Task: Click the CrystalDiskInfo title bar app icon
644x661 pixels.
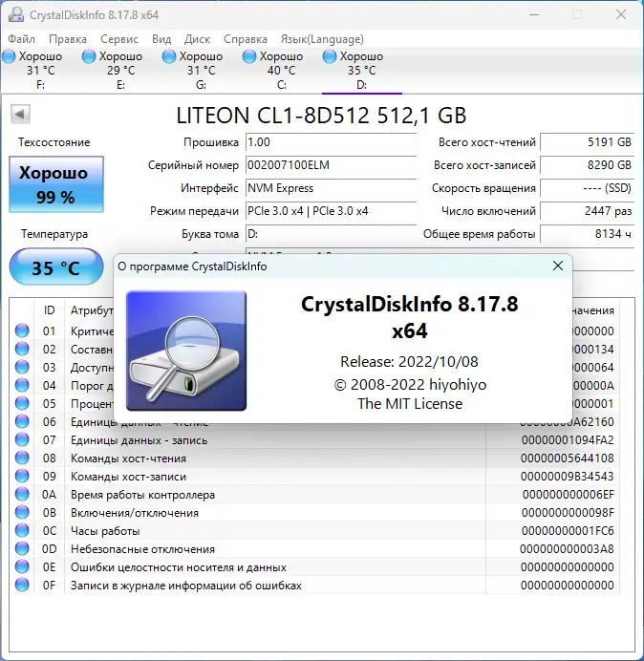Action: 16,14
